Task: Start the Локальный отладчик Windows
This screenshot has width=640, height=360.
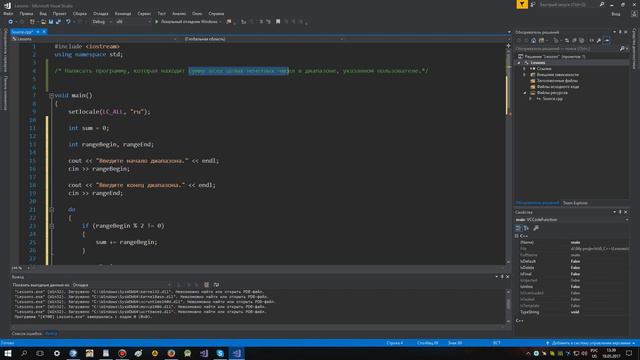Action: pyautogui.click(x=188, y=22)
